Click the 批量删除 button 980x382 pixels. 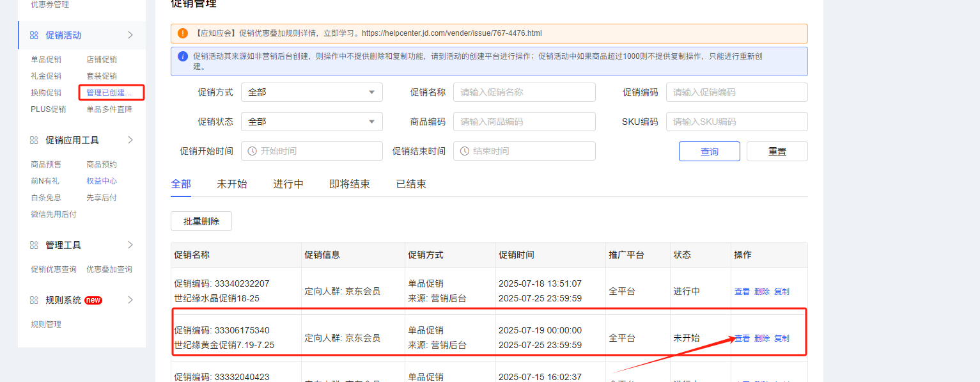(x=201, y=221)
